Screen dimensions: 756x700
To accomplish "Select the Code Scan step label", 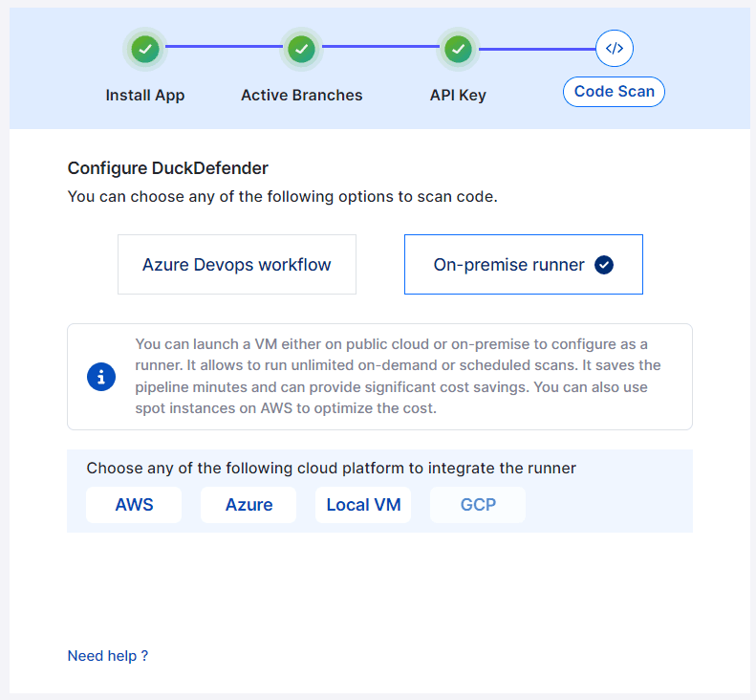I will (x=614, y=92).
